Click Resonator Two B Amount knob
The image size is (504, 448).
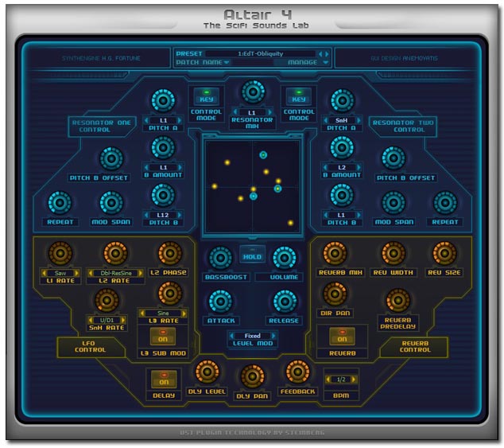pos(342,148)
